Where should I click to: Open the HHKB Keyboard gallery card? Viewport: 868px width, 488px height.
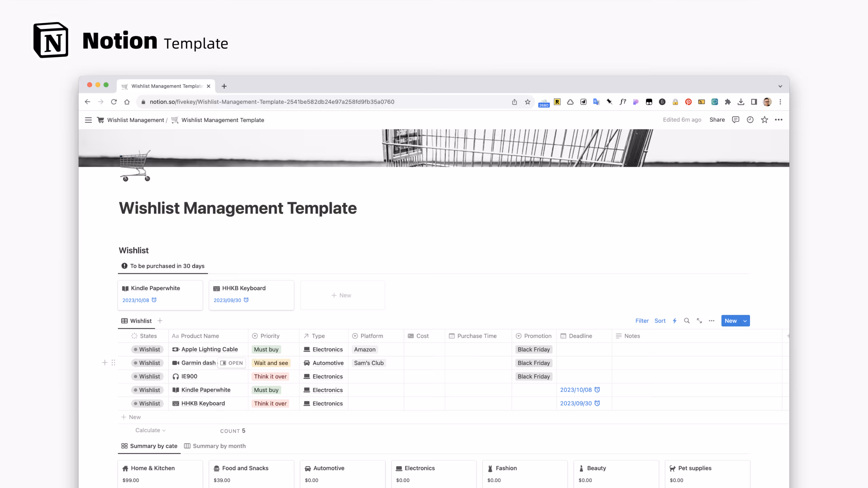[251, 295]
